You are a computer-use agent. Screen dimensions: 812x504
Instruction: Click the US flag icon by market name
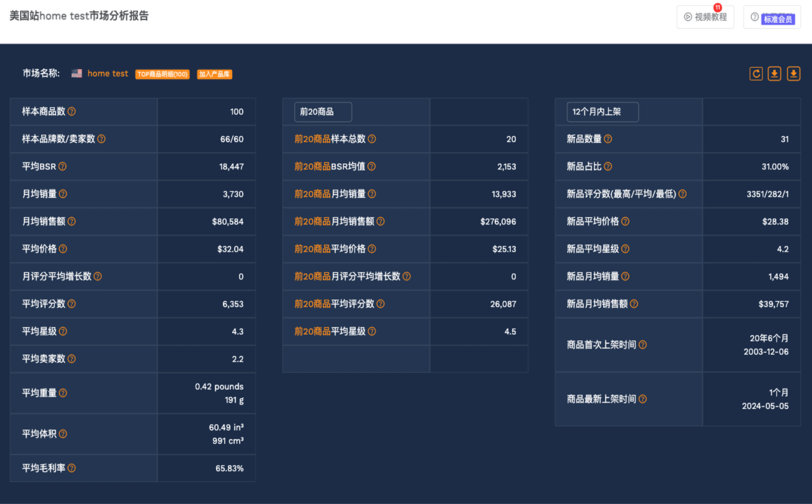coord(77,74)
